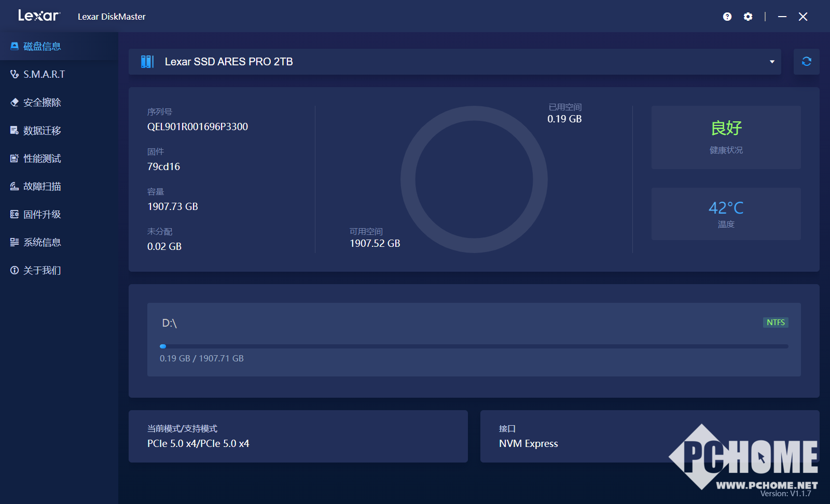The height and width of the screenshot is (504, 830).
Task: Close the DiskMaster window
Action: [x=803, y=17]
